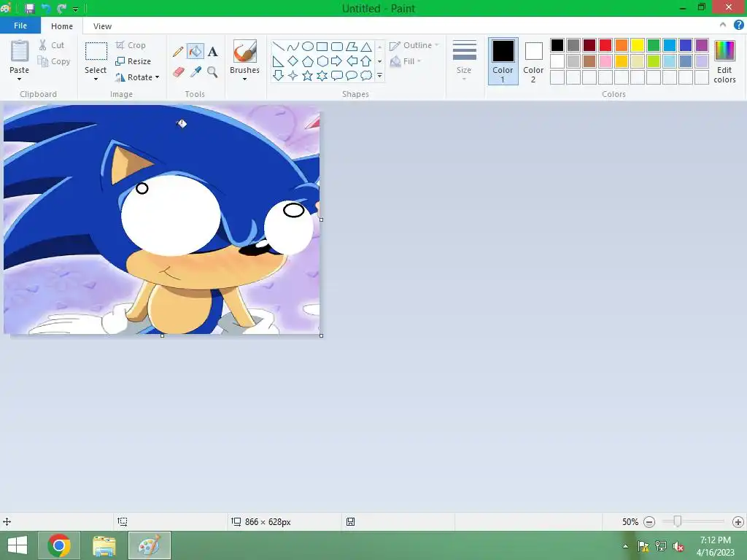The image size is (747, 560).
Task: Choose the Diamond shape
Action: (293, 61)
